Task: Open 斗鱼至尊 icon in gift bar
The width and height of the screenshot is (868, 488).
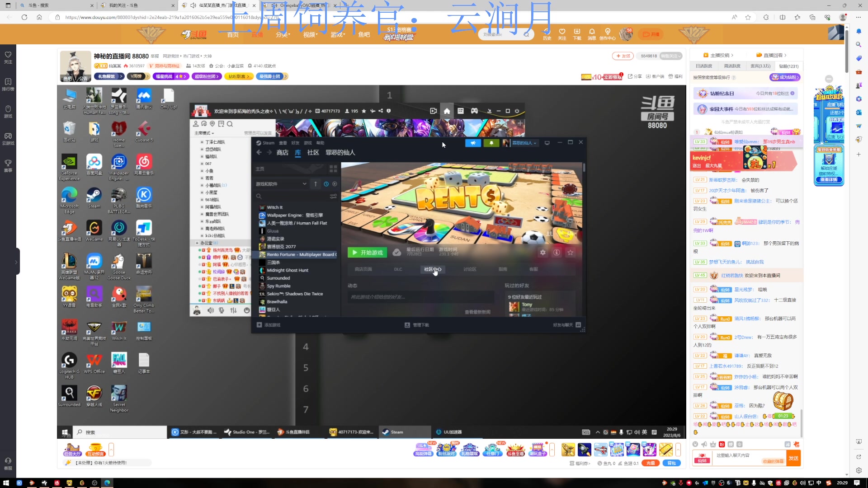Action: click(x=515, y=450)
